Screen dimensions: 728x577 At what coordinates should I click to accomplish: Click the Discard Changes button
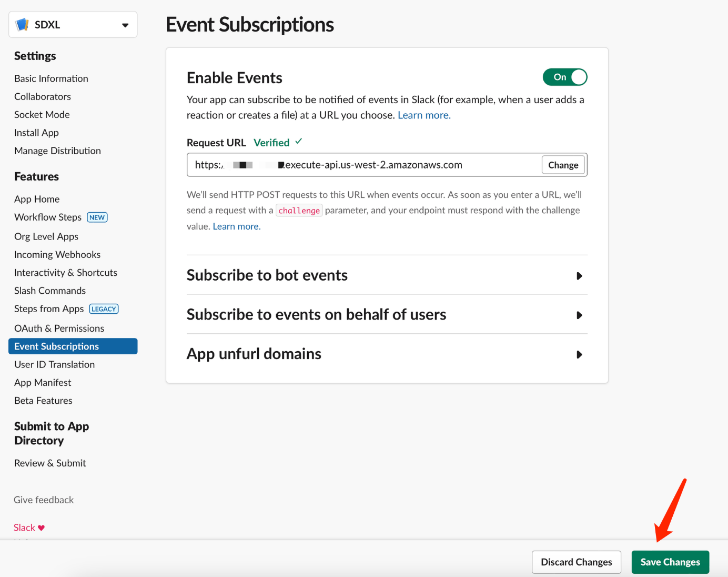577,562
